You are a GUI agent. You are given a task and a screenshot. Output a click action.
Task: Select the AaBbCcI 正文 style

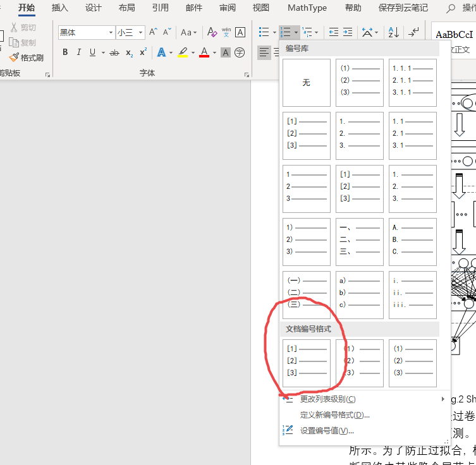point(454,41)
